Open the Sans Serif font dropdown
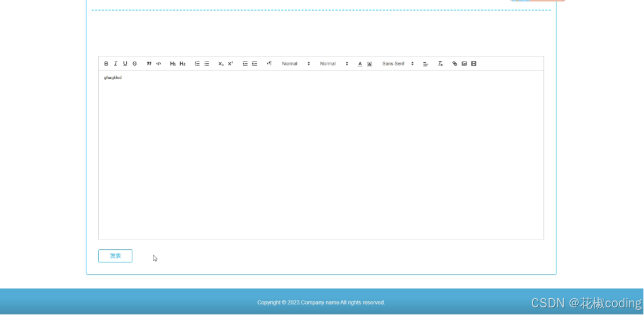This screenshot has width=644, height=315. tap(398, 64)
